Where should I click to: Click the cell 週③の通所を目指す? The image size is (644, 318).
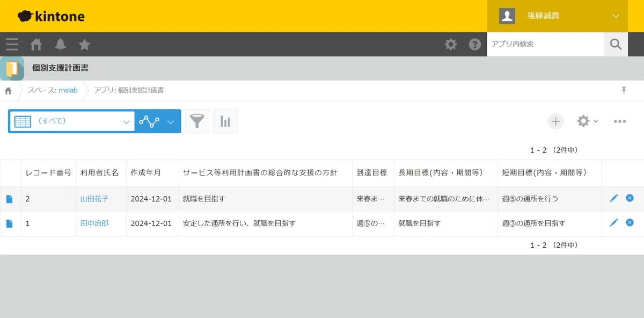tap(550, 223)
